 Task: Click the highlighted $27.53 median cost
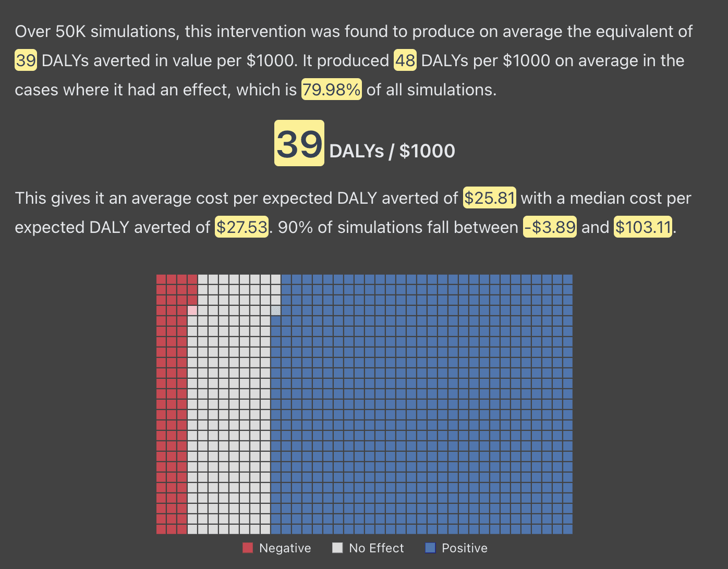pyautogui.click(x=242, y=227)
